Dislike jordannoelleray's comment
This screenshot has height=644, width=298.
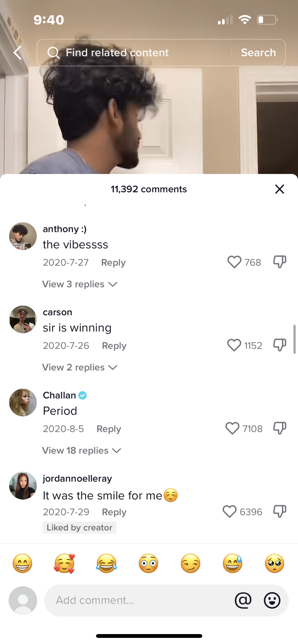pos(280,511)
